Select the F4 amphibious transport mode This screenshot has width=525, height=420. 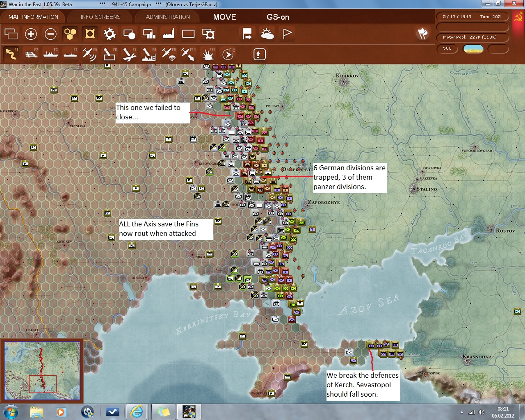tap(70, 54)
